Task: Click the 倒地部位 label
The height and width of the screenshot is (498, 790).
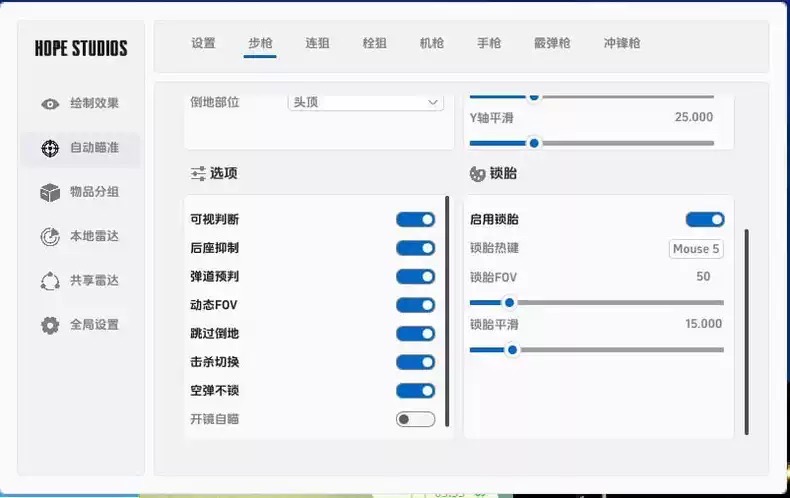Action: (215, 102)
